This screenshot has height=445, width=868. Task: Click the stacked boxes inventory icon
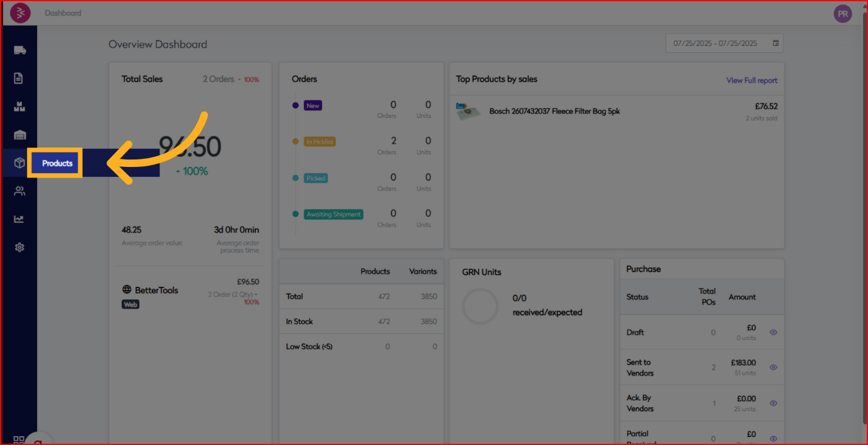[x=19, y=107]
